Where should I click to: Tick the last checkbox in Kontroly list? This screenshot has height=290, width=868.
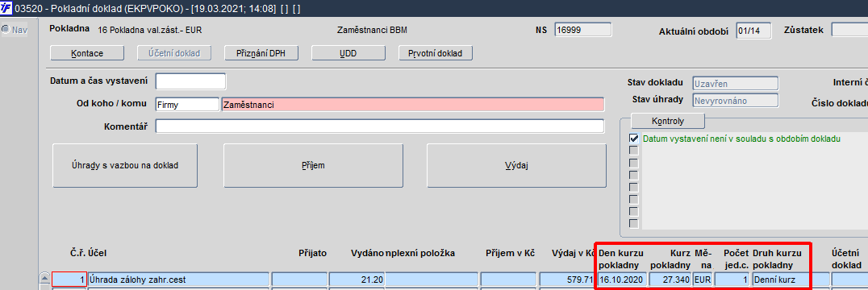click(634, 224)
